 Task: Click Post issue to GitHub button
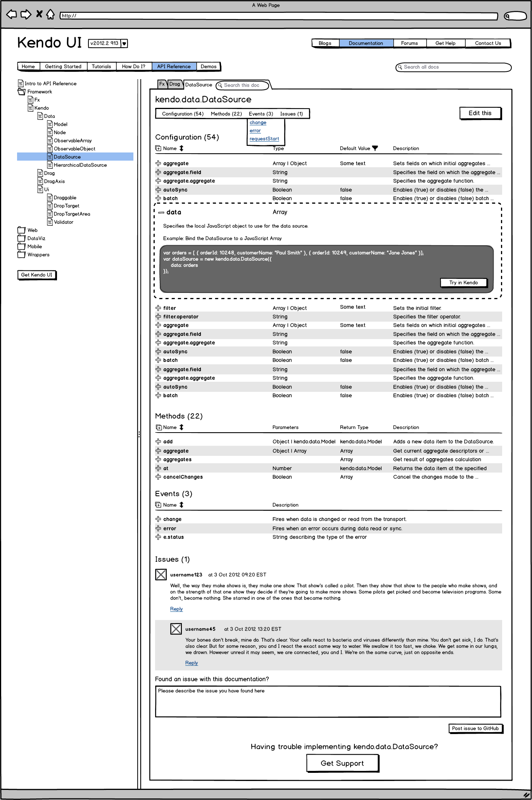click(x=475, y=728)
